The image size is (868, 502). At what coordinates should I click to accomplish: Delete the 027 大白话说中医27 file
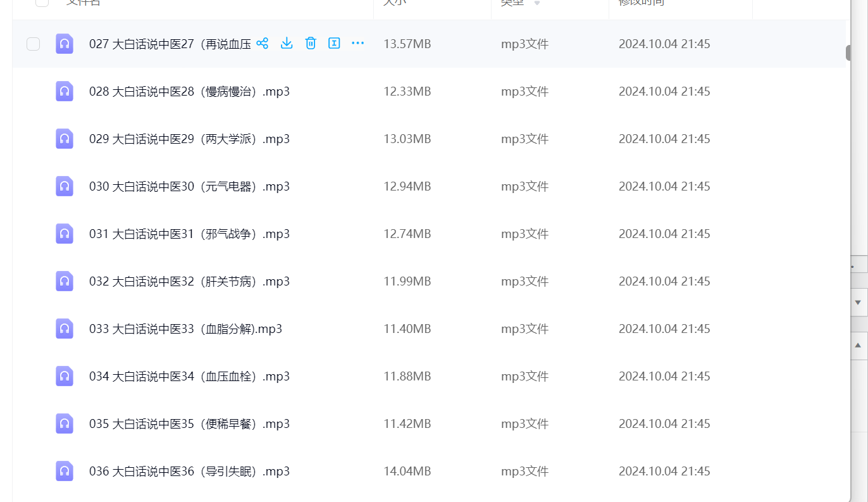click(311, 43)
